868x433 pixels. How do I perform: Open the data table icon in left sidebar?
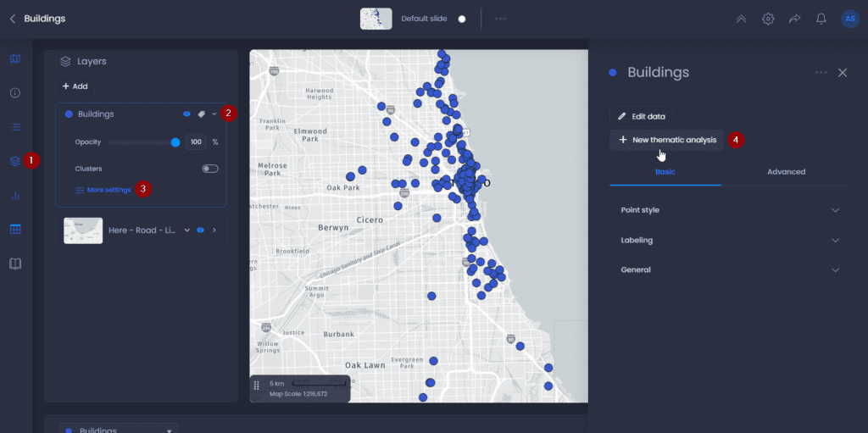coord(15,230)
